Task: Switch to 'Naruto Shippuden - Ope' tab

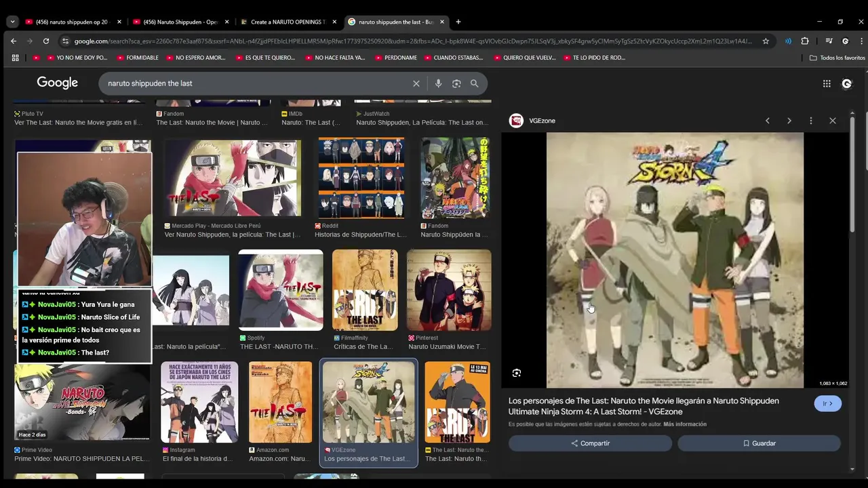Action: (180, 22)
